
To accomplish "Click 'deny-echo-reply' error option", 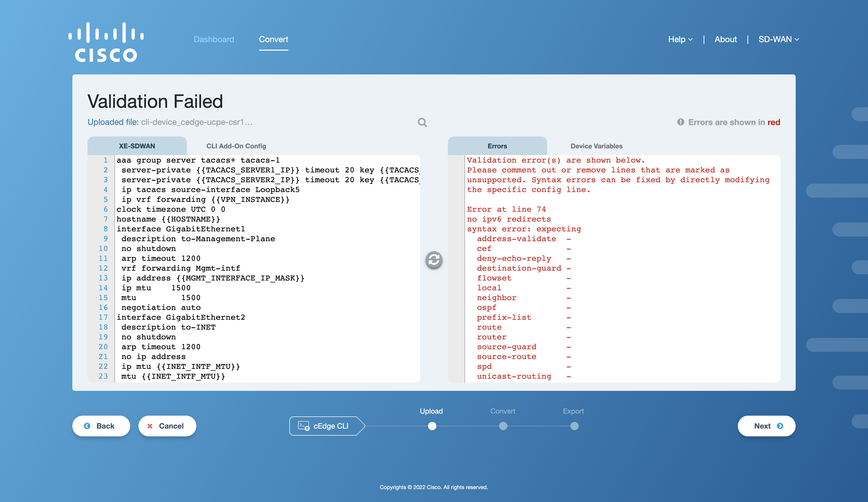I will click(x=514, y=258).
